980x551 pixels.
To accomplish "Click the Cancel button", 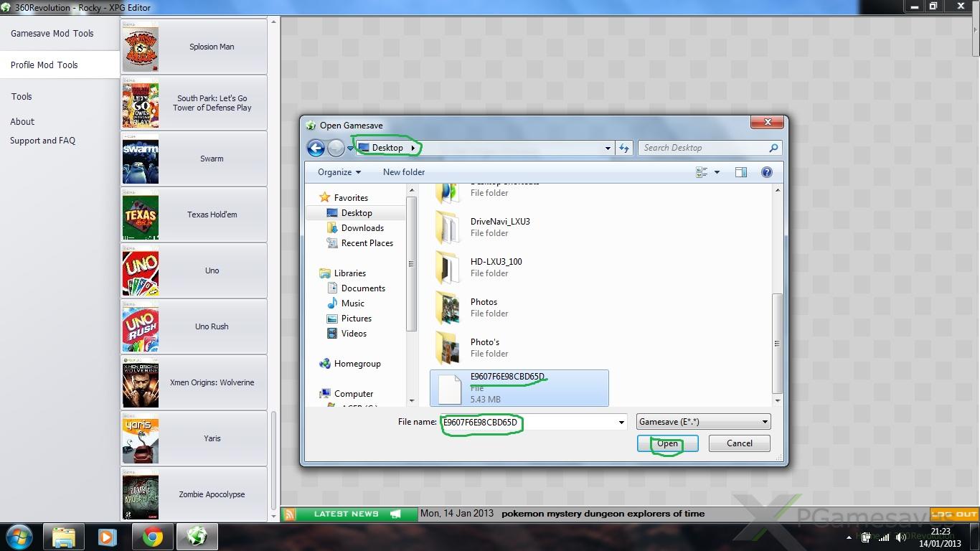I will 739,443.
